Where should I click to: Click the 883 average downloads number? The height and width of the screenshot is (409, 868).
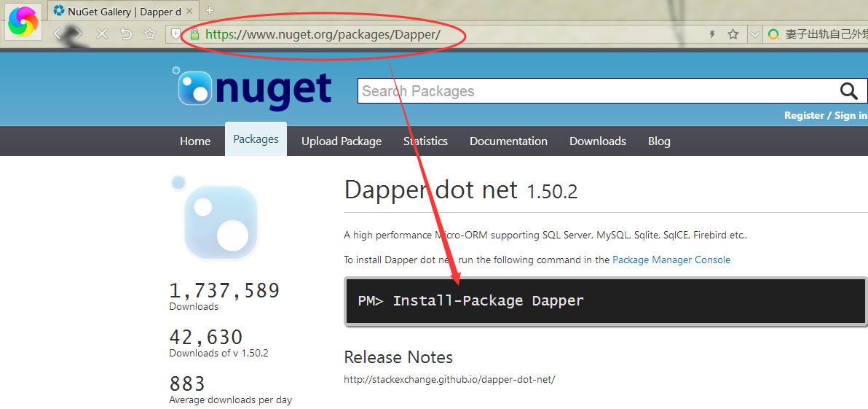coord(187,383)
